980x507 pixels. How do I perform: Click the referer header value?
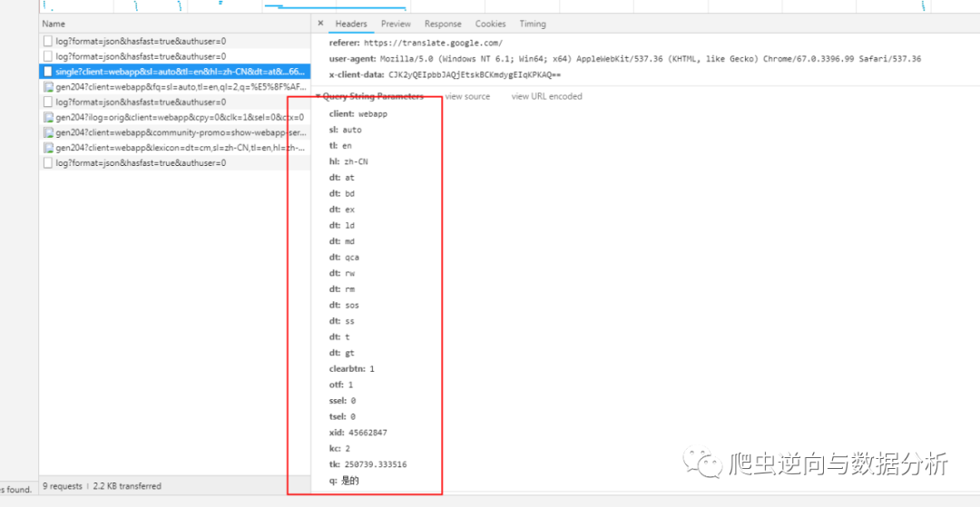(433, 44)
